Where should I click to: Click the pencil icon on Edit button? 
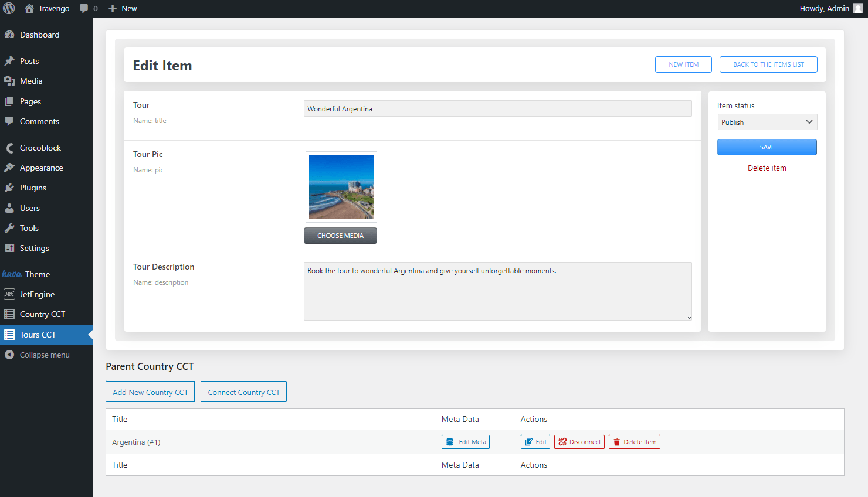click(528, 442)
